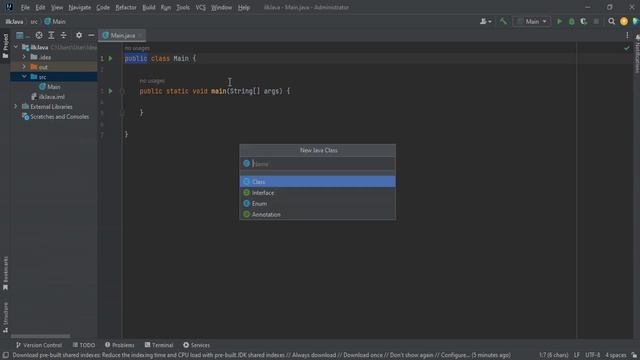Open the Help menu
The height and width of the screenshot is (360, 640).
[x=244, y=7]
